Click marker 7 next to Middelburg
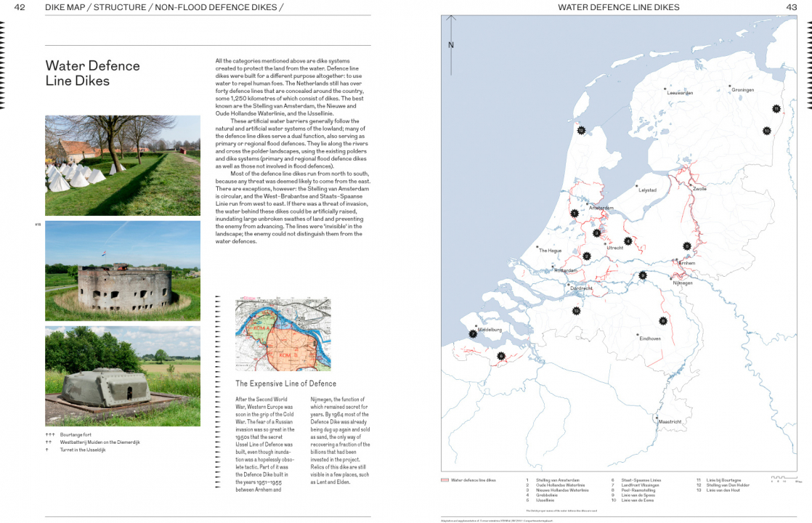This screenshot has width=812, height=523. [x=473, y=334]
